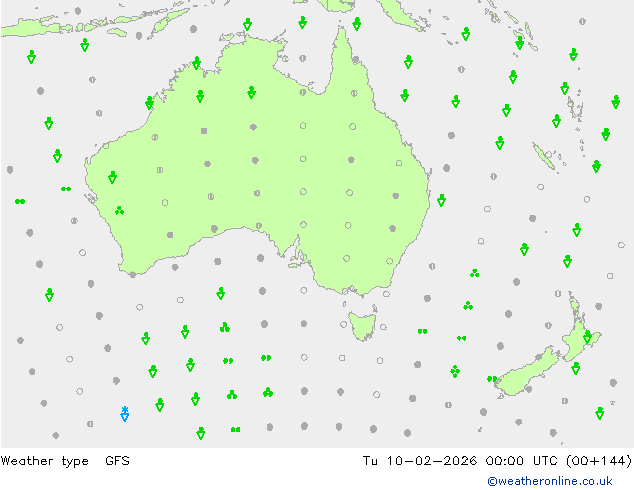The width and height of the screenshot is (634, 490).
Task: Click green double-drop symbol at South Island's west coast
Action: coord(492,379)
